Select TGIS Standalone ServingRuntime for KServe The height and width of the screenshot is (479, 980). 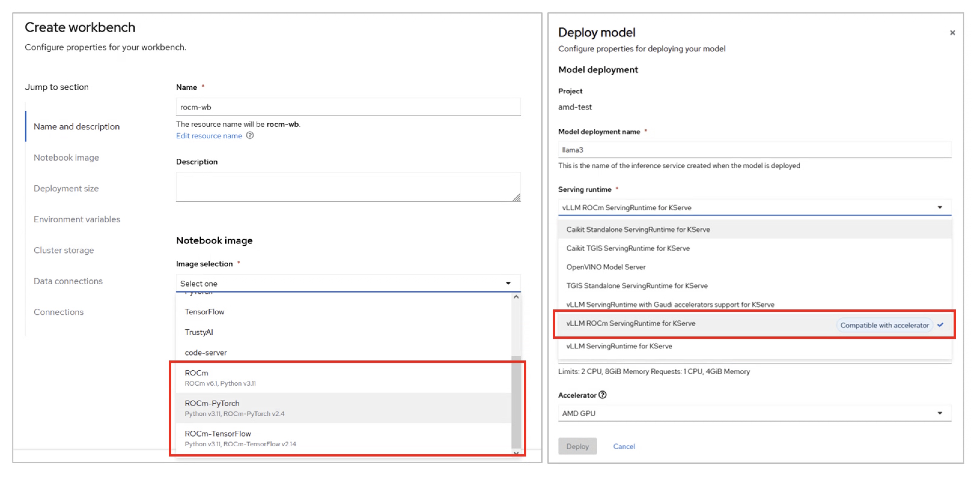click(755, 285)
